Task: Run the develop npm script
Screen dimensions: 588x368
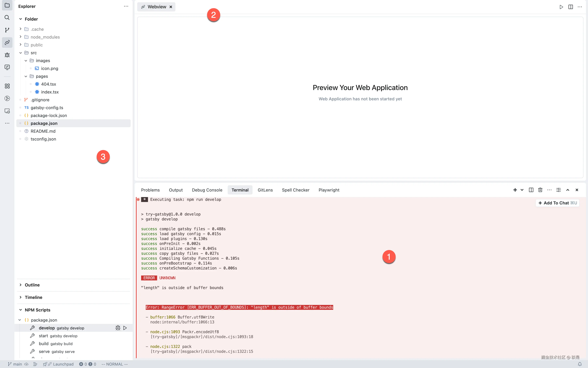Action: coord(125,328)
